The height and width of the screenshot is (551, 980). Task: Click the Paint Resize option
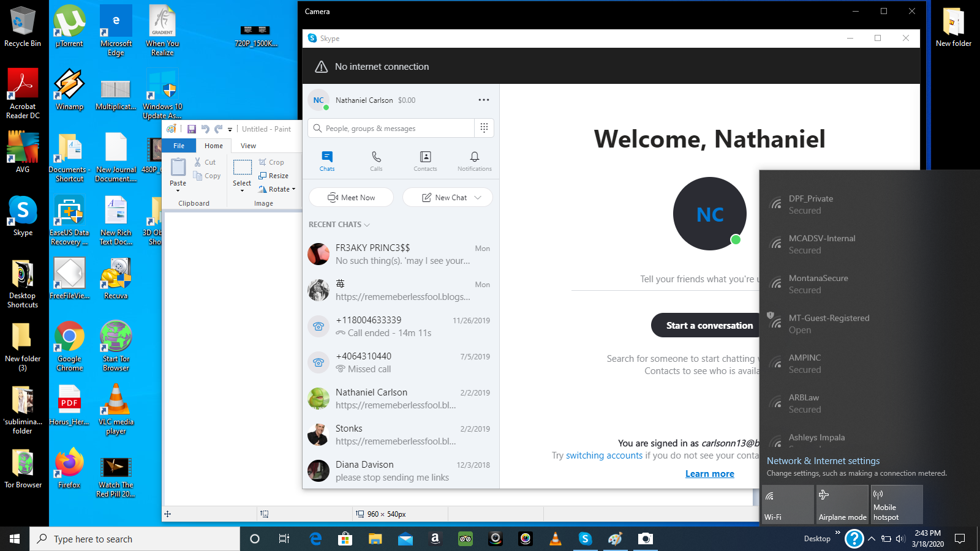pos(273,176)
